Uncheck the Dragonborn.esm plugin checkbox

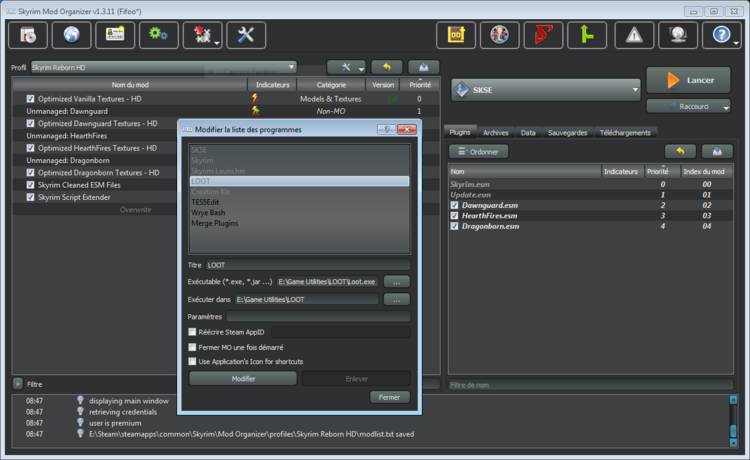click(454, 226)
